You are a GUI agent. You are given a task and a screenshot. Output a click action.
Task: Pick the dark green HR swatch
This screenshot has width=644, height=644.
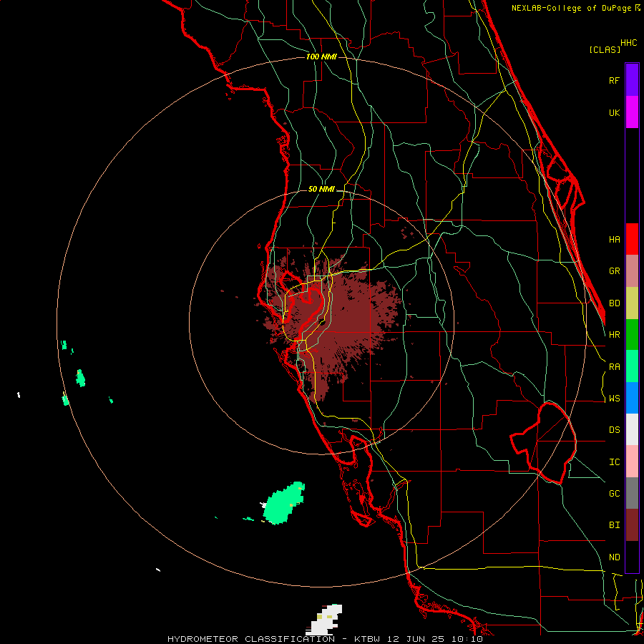point(632,335)
